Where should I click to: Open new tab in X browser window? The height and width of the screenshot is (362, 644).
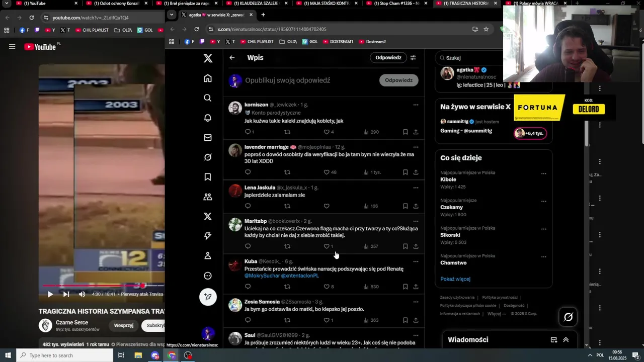click(263, 15)
